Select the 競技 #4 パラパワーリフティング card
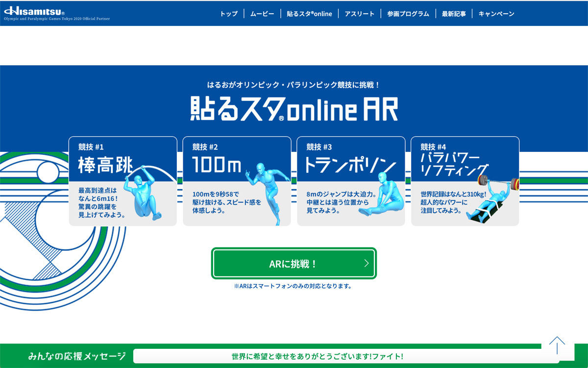The width and height of the screenshot is (588, 368). click(465, 181)
